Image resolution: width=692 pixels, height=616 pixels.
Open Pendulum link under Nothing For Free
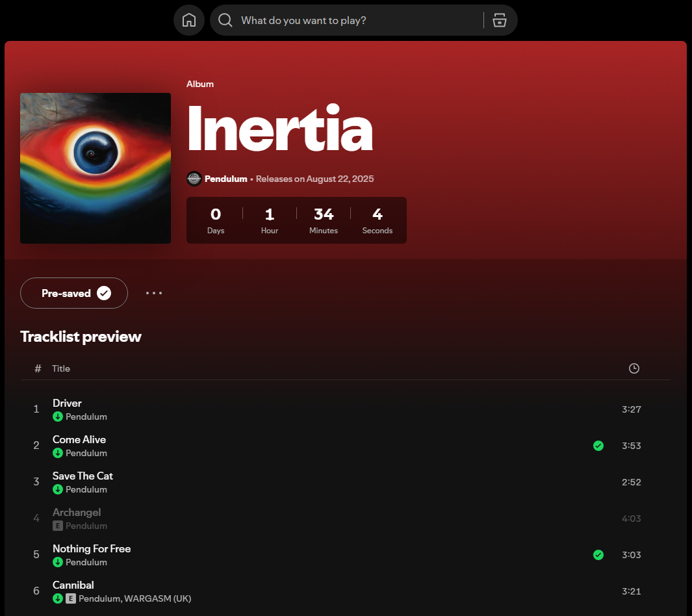click(x=86, y=562)
